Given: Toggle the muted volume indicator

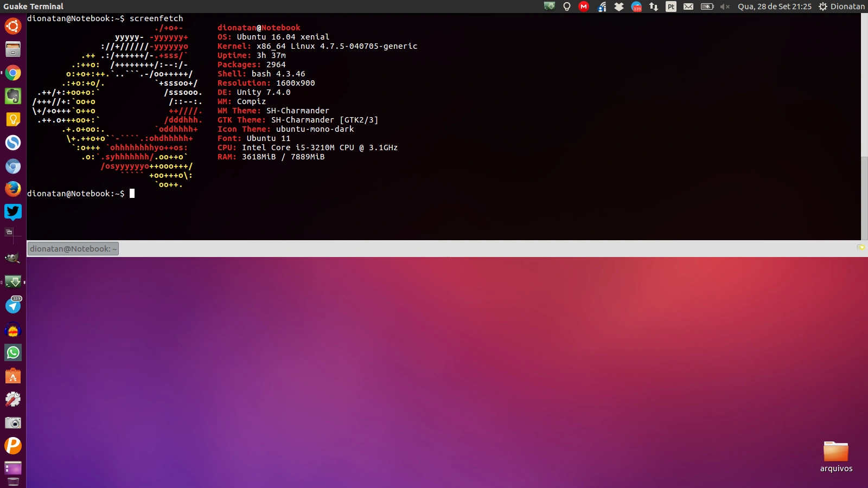Looking at the screenshot, I should point(725,7).
